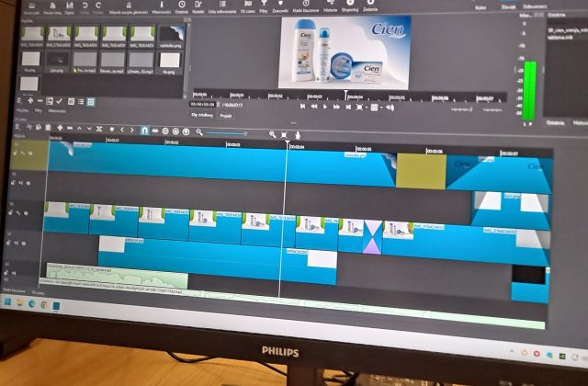Open Właściwości (Properties) from the toolbar
The image size is (588, 386).
162,6
